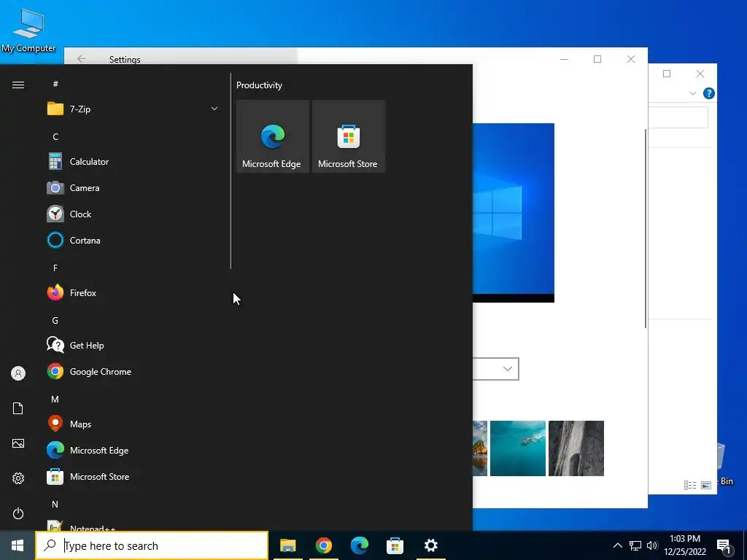
Task: Expand the Start menu hamburger button
Action: [x=18, y=85]
